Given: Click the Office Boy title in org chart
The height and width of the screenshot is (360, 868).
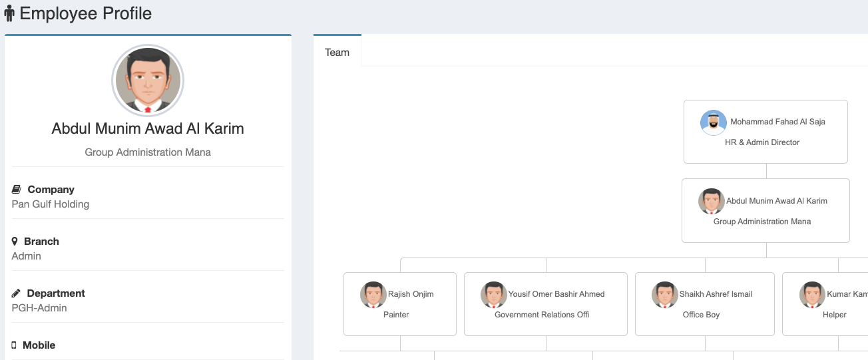Looking at the screenshot, I should point(701,315).
